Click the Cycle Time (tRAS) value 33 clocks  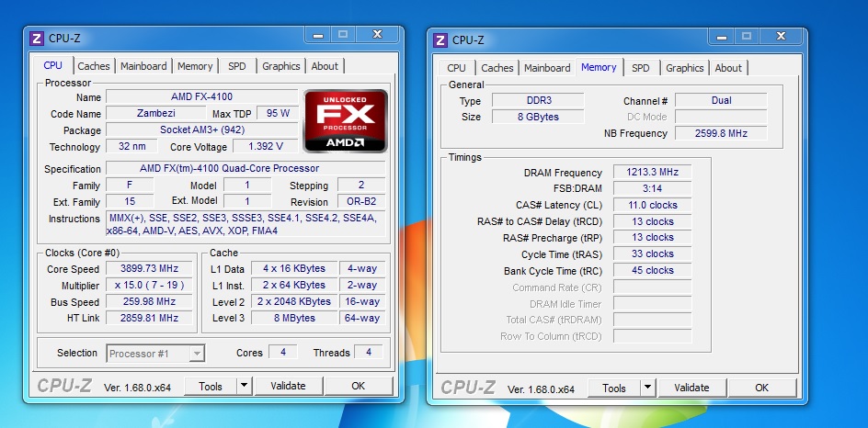pyautogui.click(x=652, y=253)
